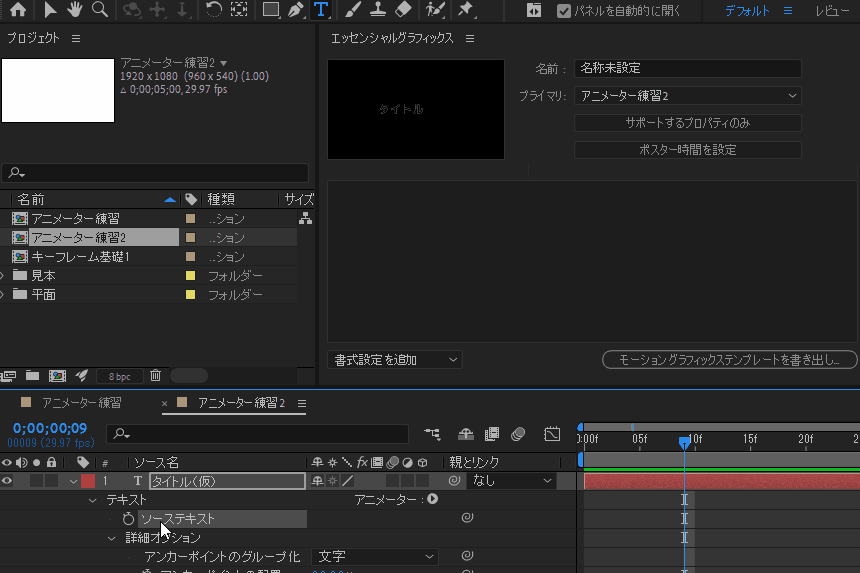Open the アニメーター練習2 timeline tab menu

302,404
